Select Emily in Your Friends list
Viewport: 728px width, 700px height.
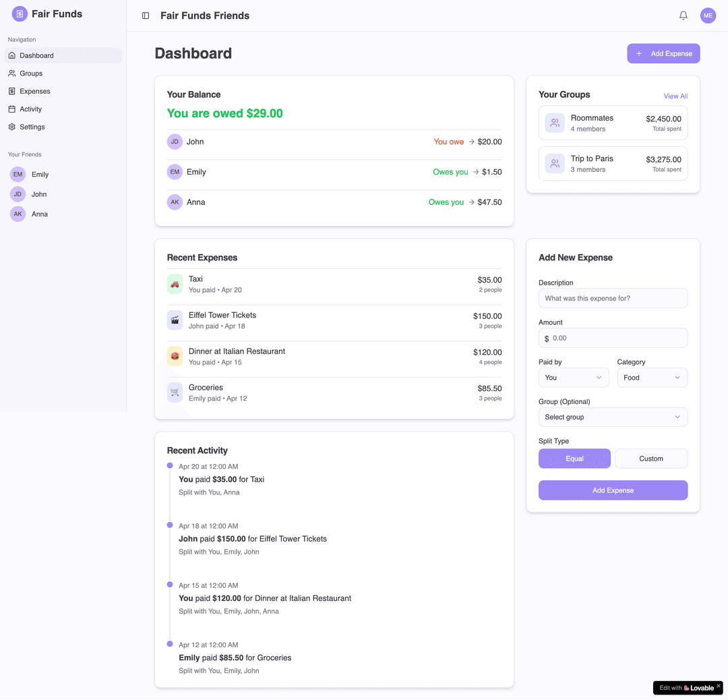click(40, 175)
